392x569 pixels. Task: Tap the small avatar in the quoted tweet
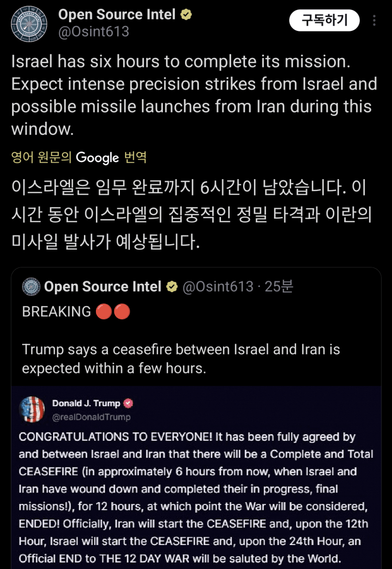click(x=31, y=287)
